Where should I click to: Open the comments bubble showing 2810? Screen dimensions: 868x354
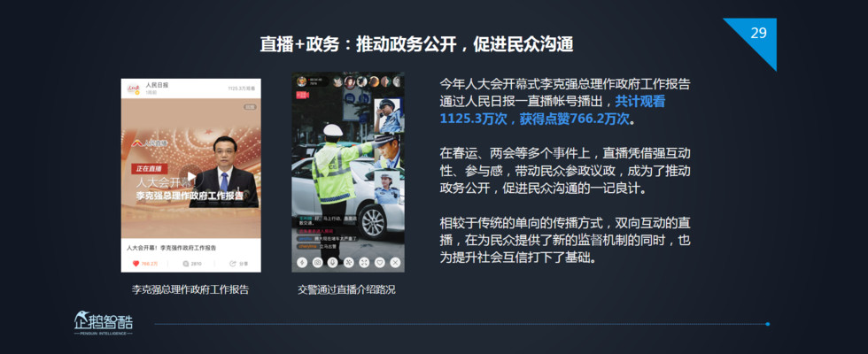tap(186, 264)
